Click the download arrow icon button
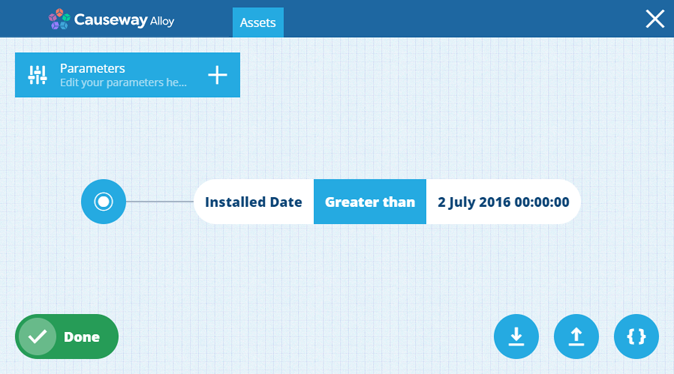674x374 pixels. (x=516, y=337)
